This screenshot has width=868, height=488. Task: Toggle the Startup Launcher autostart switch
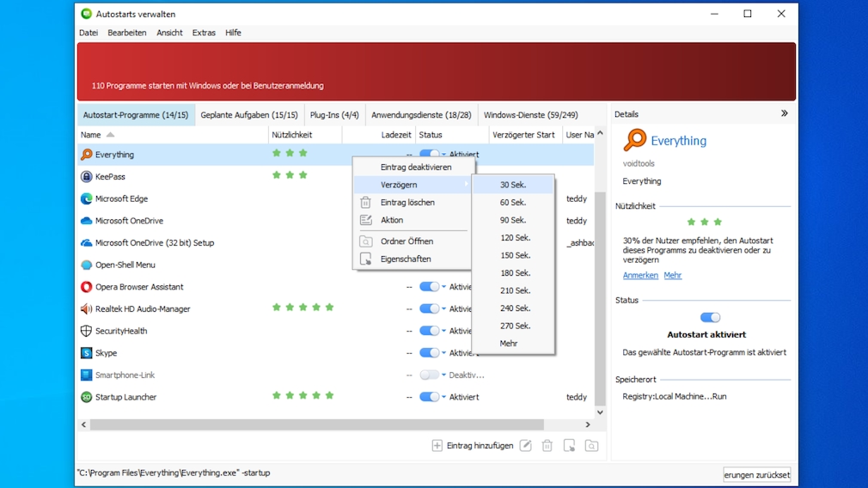[x=430, y=397]
